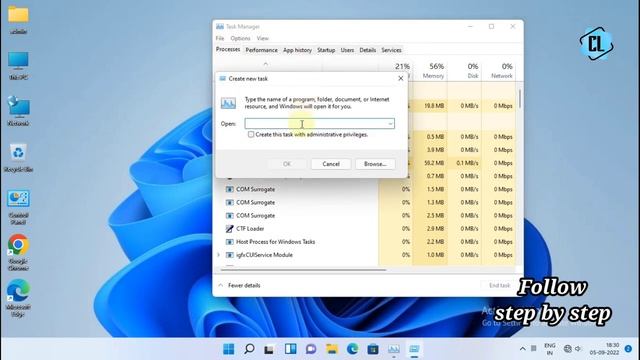
Task: Click the 0.1 MB/s disk cell
Action: click(464, 163)
